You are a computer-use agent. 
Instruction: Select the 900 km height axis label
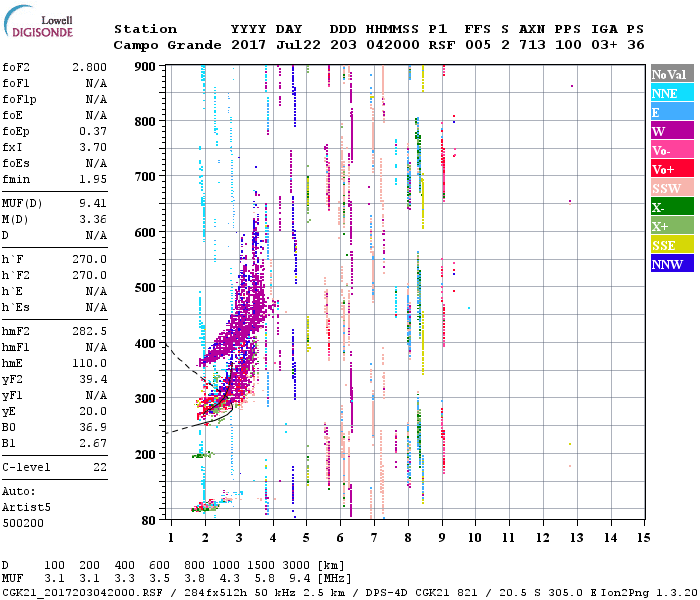[x=146, y=66]
